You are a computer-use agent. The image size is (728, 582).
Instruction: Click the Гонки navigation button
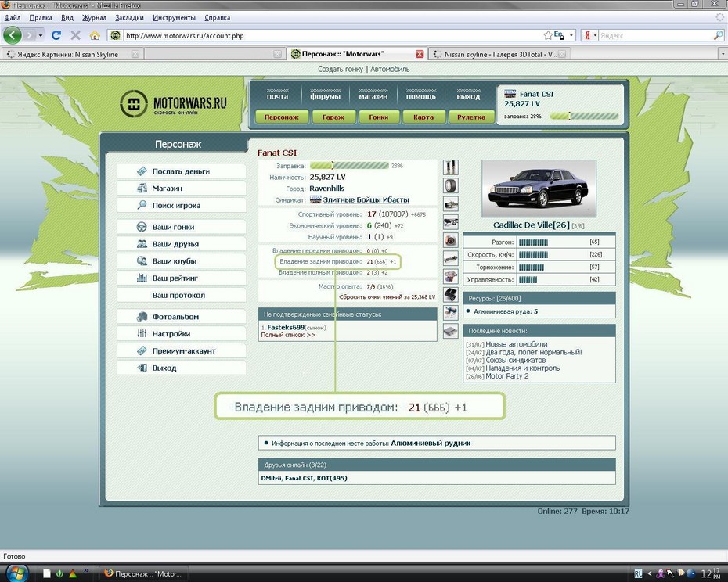(x=379, y=117)
